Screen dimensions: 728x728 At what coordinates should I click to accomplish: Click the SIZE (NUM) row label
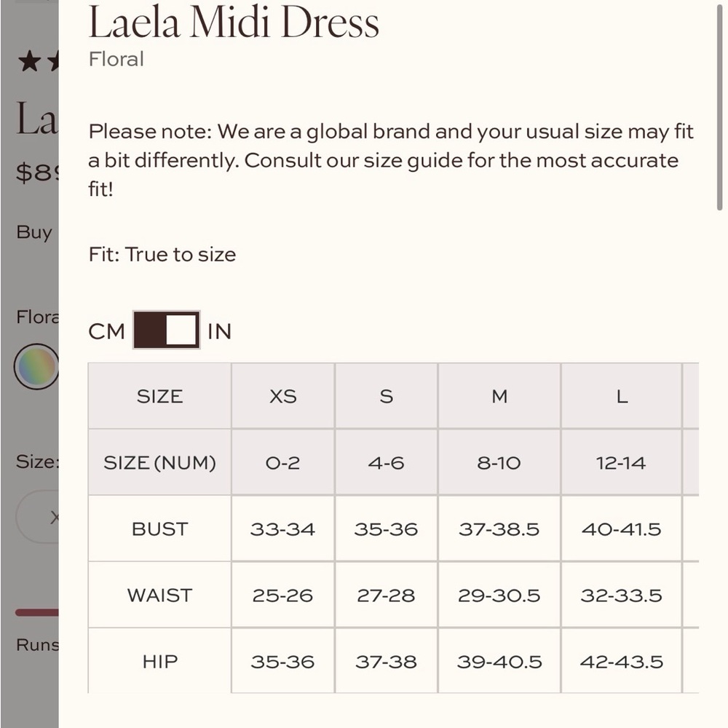click(x=159, y=462)
